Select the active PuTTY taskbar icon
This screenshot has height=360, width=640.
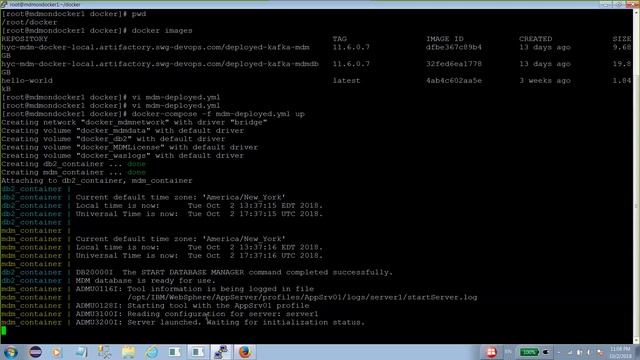tap(221, 352)
